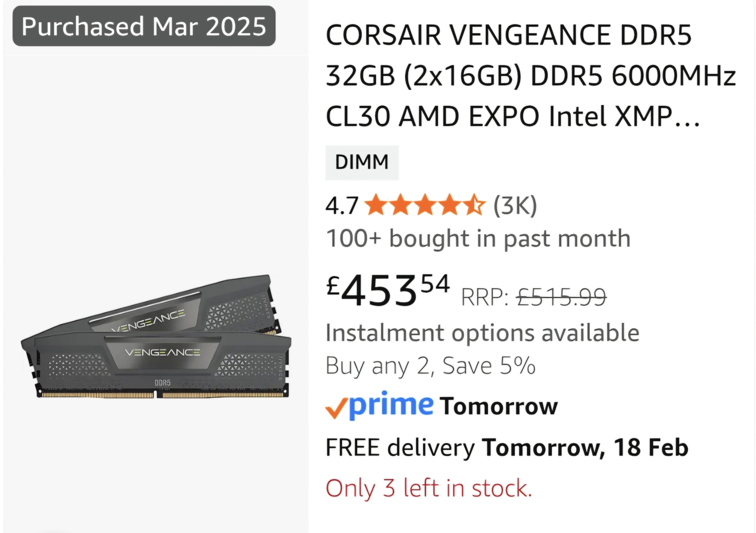Open the Corsair Vengeance RAM product image
This screenshot has height=533, width=756.
point(156,336)
